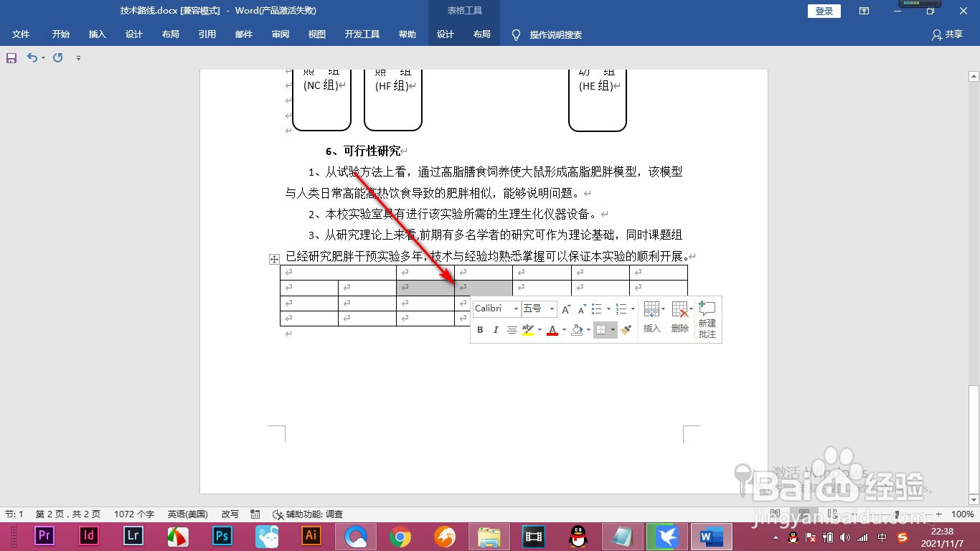
Task: Click 删除 table delete button
Action: (x=680, y=317)
